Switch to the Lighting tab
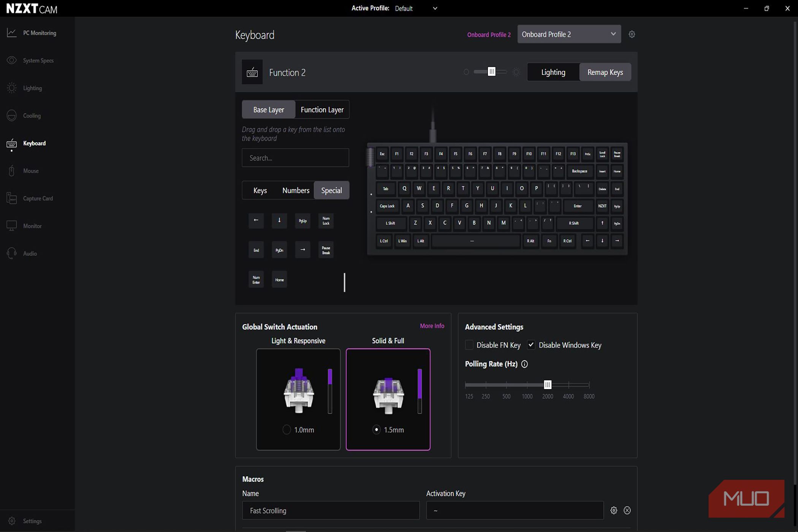Screen dimensions: 798x532 [x=553, y=72]
